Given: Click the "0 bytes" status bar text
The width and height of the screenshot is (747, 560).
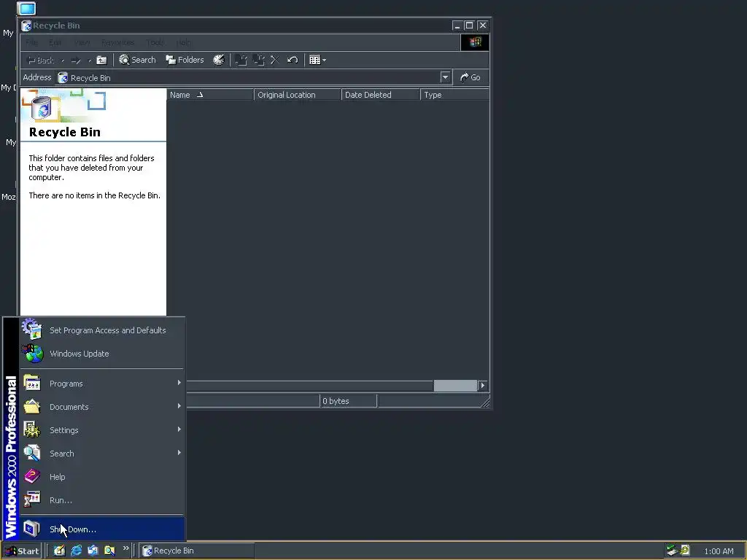Looking at the screenshot, I should pos(336,401).
